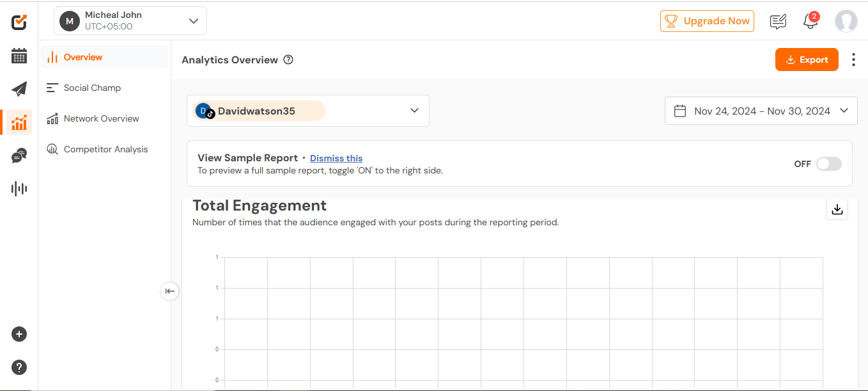The image size is (868, 391).
Task: Download the Total Engagement chart
Action: 837,209
